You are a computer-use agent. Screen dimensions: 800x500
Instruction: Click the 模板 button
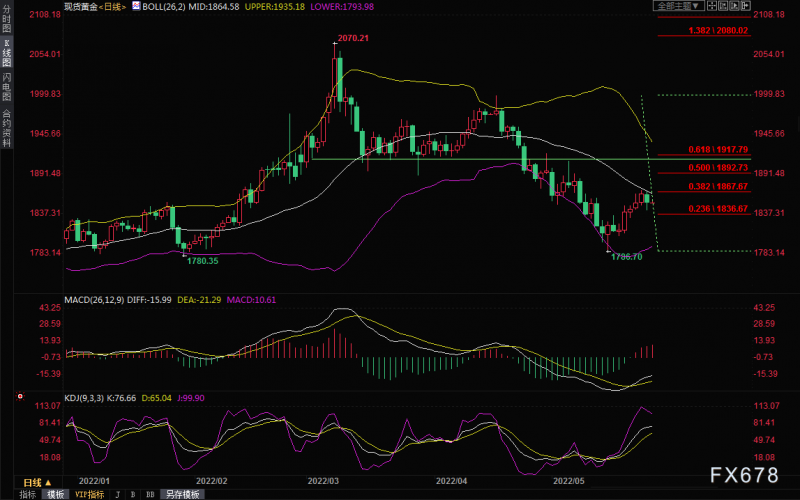point(56,494)
